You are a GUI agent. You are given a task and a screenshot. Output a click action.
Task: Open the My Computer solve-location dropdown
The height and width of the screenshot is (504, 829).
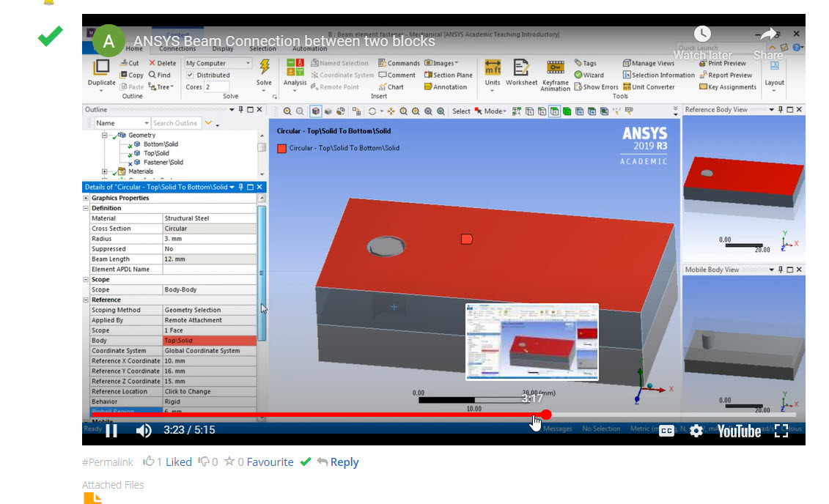point(218,63)
